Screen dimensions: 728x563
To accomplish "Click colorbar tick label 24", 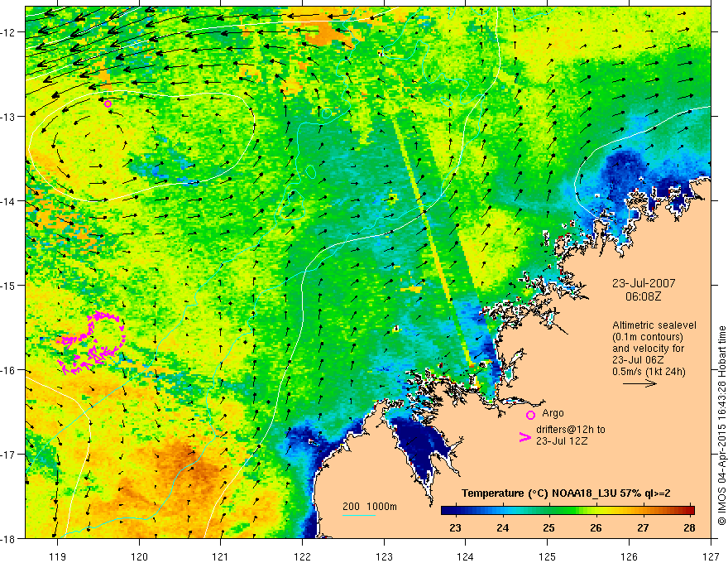I will 502,527.
